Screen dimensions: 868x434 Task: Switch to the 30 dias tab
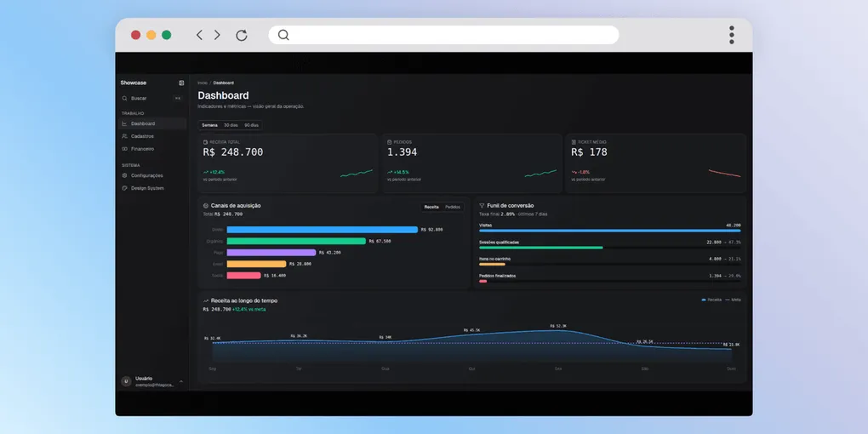coord(231,125)
